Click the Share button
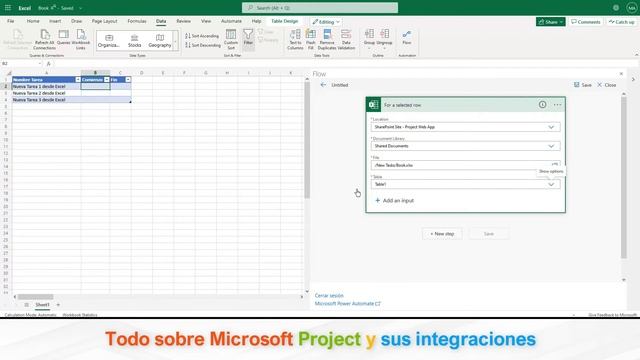The height and width of the screenshot is (360, 640). (551, 22)
